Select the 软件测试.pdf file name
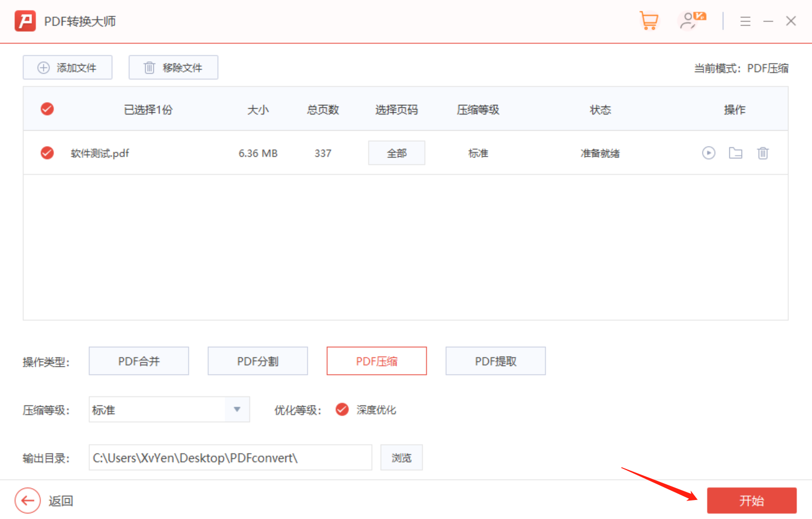 [100, 153]
